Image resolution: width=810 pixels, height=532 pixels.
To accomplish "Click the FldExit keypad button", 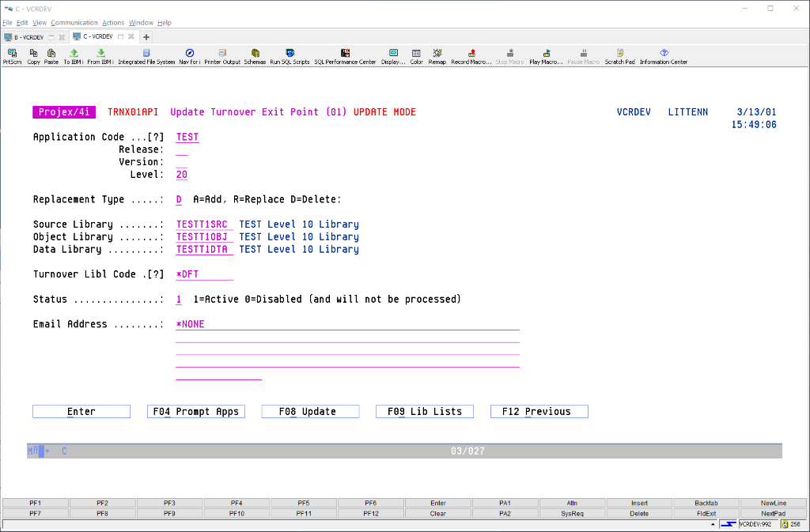I will [706, 514].
